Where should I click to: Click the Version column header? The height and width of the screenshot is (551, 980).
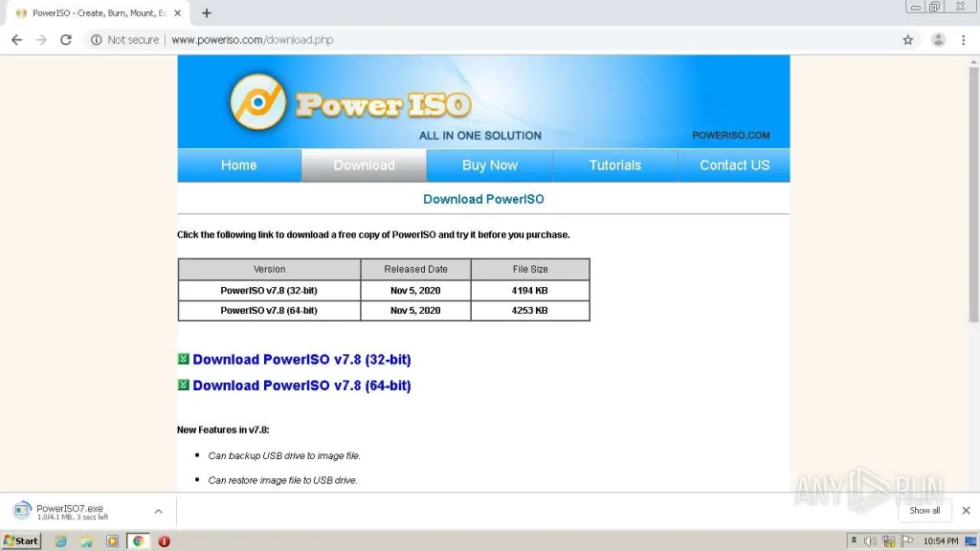[269, 269]
